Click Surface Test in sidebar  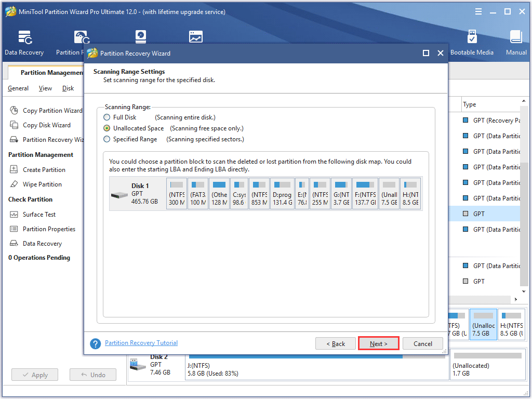(x=39, y=215)
